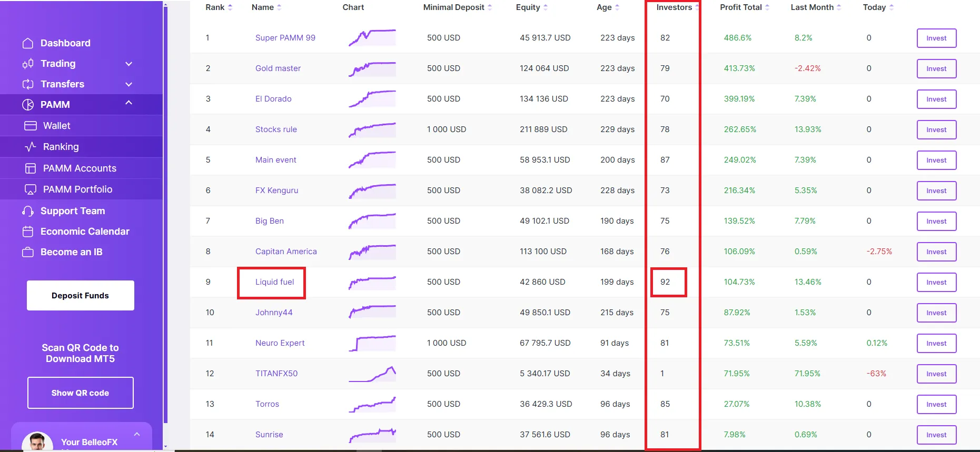Click the Ranking pulse icon
Screen dimensions: 980x452
coord(31,147)
